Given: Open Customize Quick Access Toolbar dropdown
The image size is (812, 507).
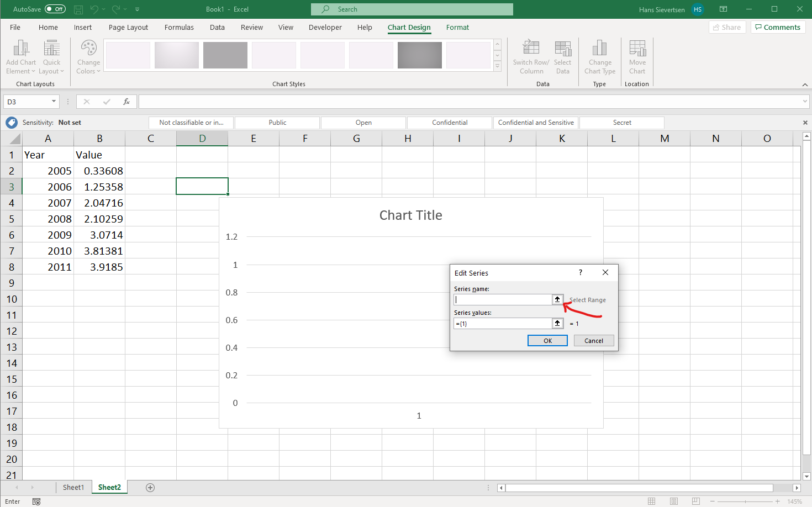Looking at the screenshot, I should click(x=137, y=9).
